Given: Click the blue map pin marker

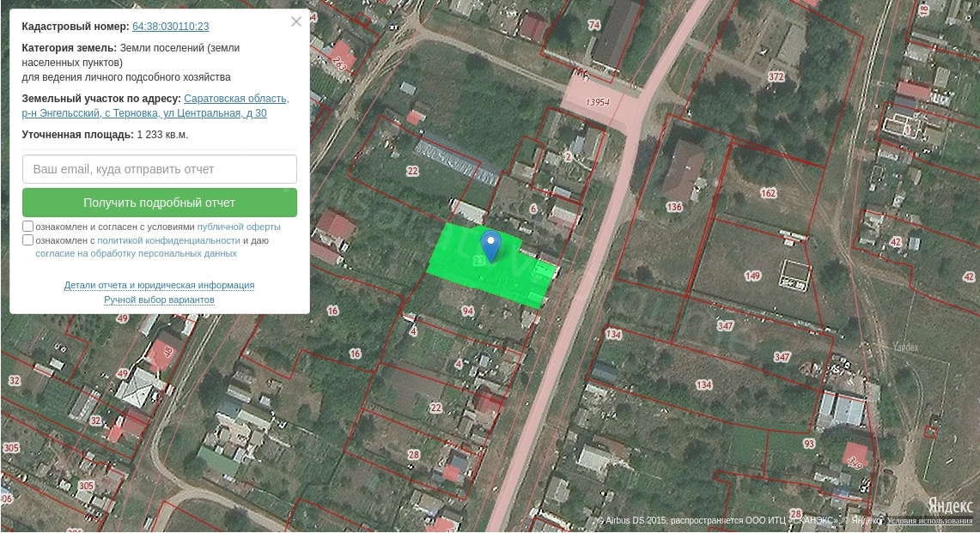Looking at the screenshot, I should 490,245.
